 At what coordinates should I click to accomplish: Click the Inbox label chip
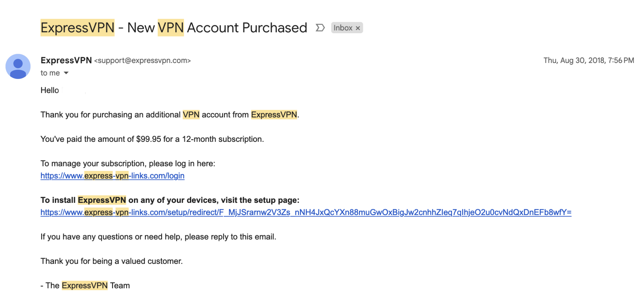point(347,28)
